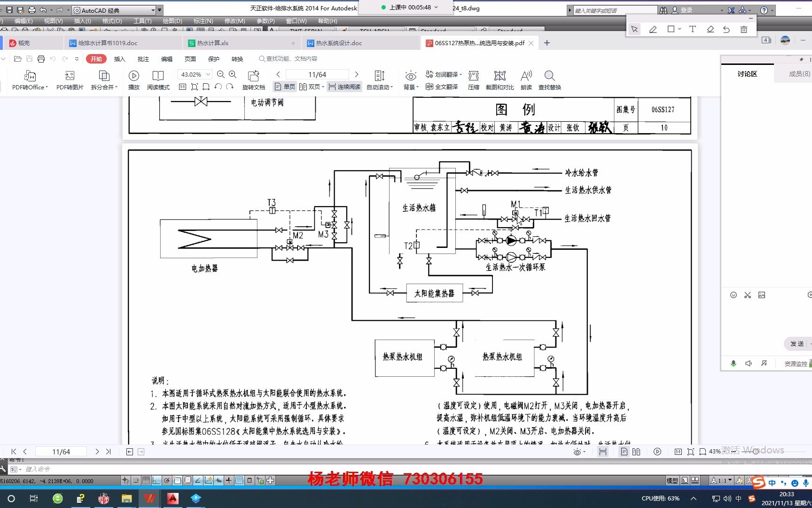The width and height of the screenshot is (812, 508).
Task: Go to previous page arrow in toolbar
Action: point(278,74)
